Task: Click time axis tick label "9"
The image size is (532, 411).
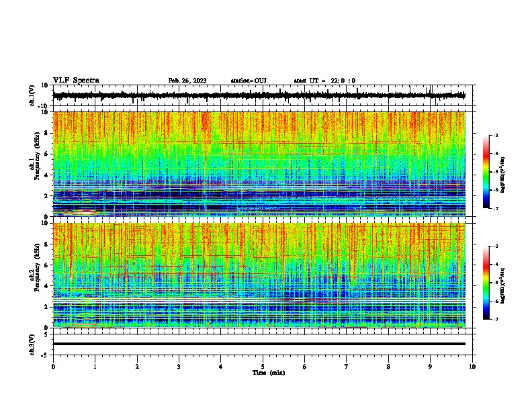Action: click(430, 367)
